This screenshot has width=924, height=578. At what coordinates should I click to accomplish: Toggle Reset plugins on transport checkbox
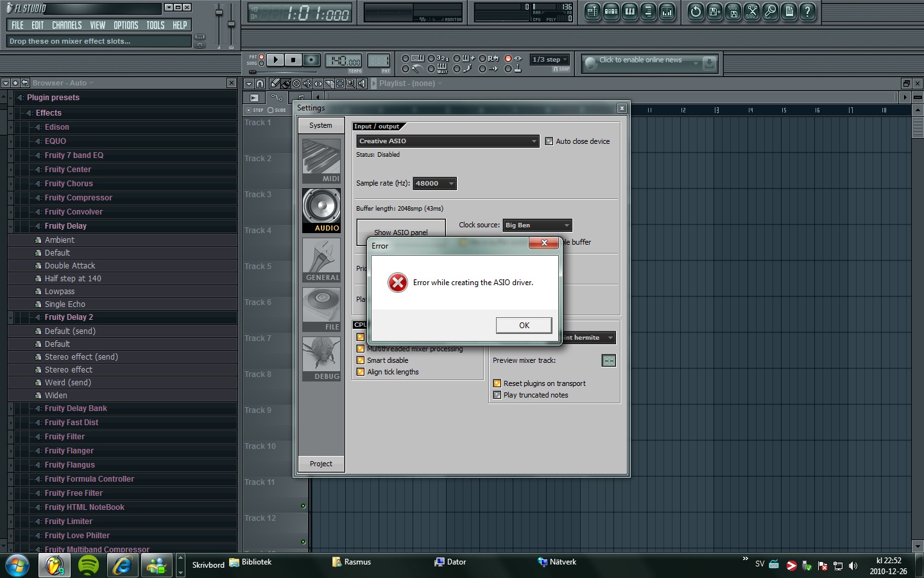click(x=497, y=383)
